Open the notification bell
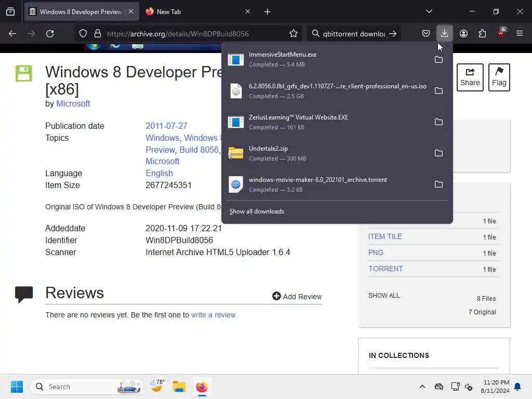 coord(518,387)
